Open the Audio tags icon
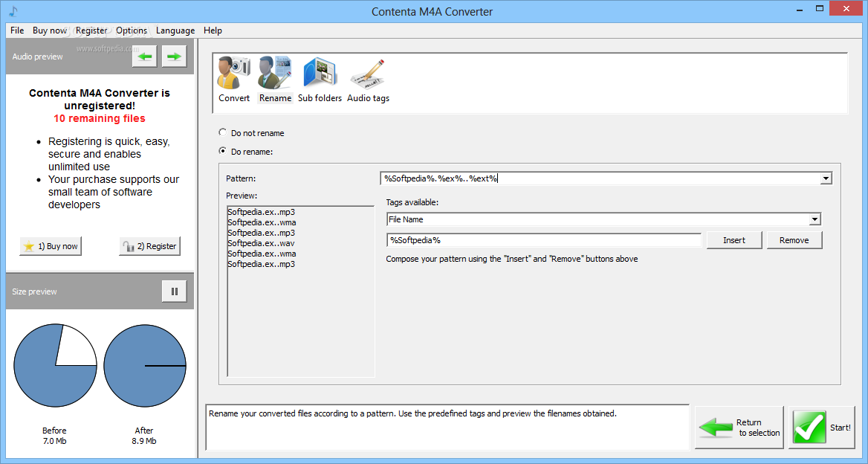The image size is (868, 464). coord(368,80)
